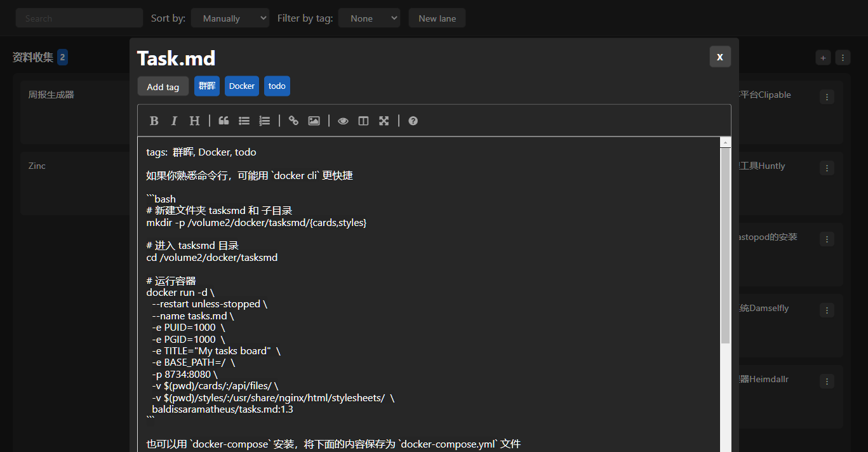Open the Sort by dropdown set to Manually
The width and height of the screenshot is (868, 452).
point(230,18)
